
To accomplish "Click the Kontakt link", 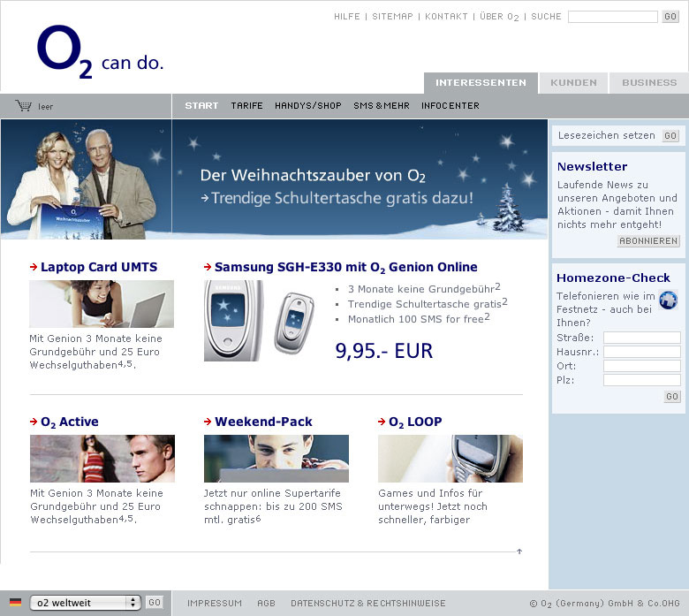I will click(x=446, y=17).
